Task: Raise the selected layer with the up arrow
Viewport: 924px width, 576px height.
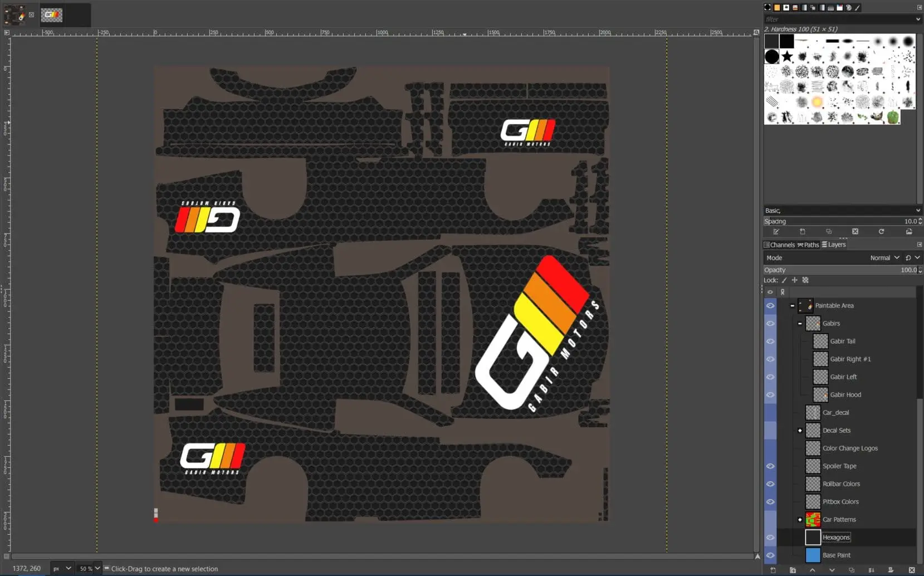Action: 812,570
